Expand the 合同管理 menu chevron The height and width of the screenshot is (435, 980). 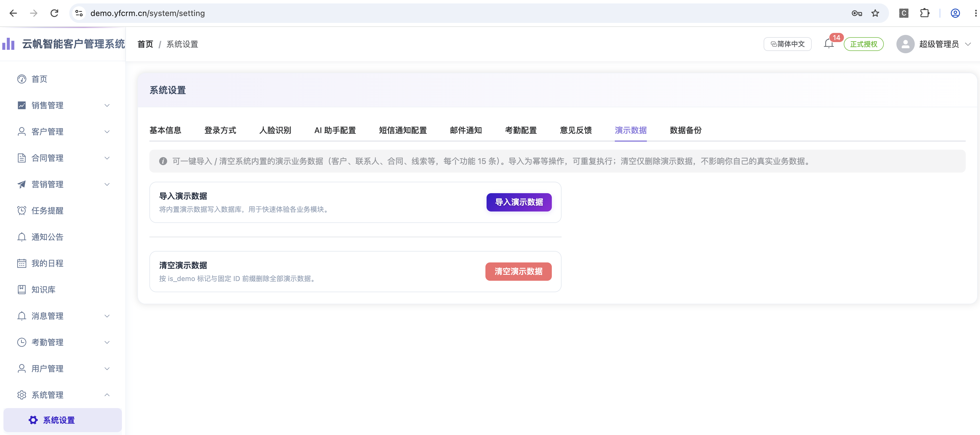[107, 158]
